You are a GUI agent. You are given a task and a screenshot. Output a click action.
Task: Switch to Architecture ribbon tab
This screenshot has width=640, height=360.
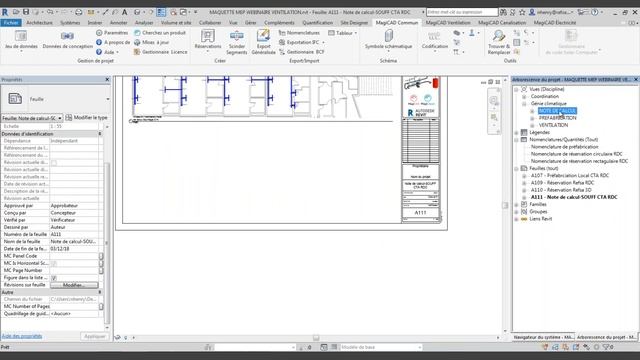pyautogui.click(x=39, y=23)
